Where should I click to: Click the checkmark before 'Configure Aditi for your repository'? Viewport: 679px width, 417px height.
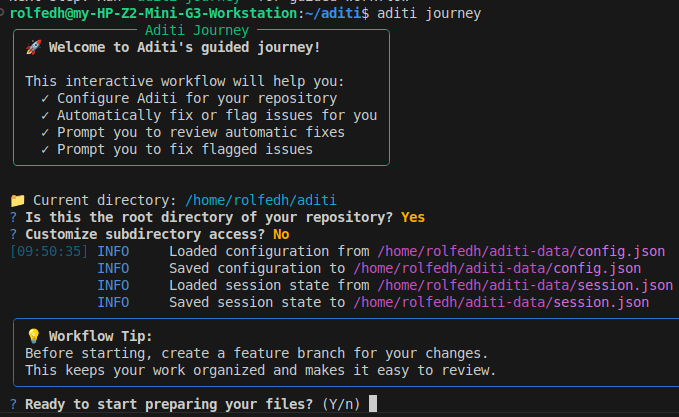(x=45, y=99)
